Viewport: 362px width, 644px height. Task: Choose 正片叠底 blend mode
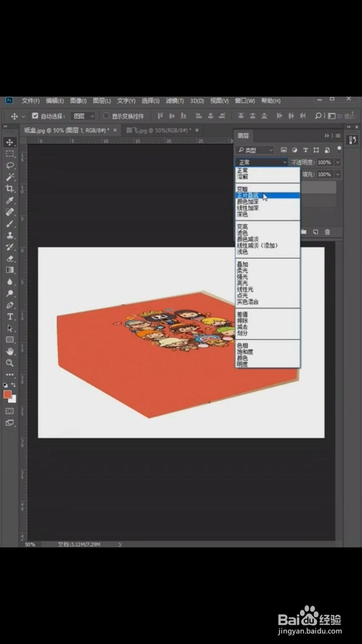[x=268, y=195]
